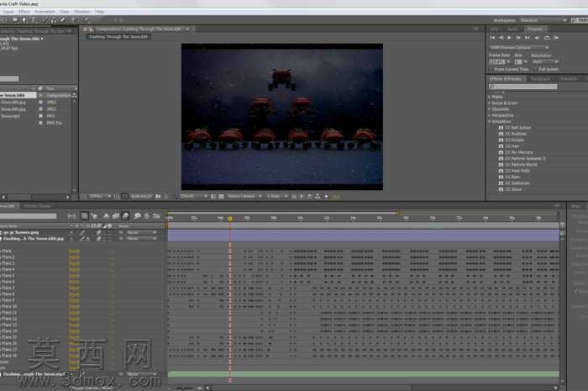Viewport: 588px width, 391px height.
Task: Open the Effect menu
Action: (24, 12)
